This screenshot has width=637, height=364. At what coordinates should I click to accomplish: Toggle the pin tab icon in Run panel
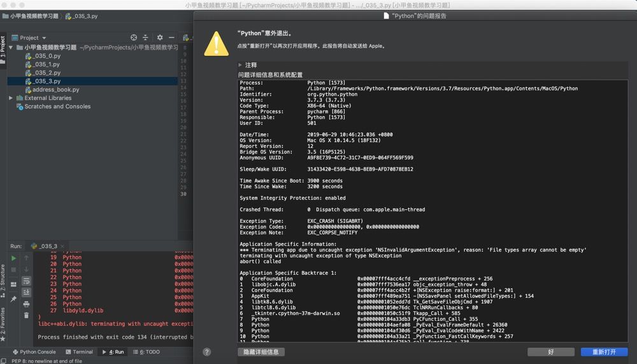[x=13, y=299]
